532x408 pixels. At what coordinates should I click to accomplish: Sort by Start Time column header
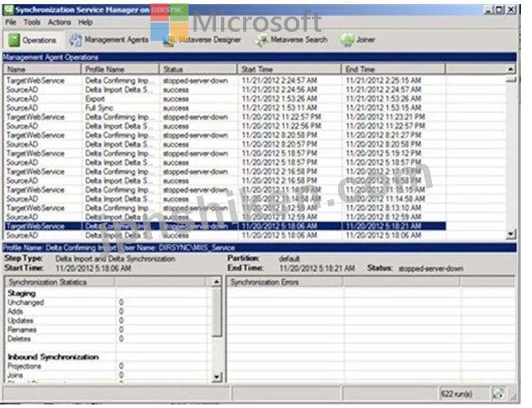(x=289, y=69)
